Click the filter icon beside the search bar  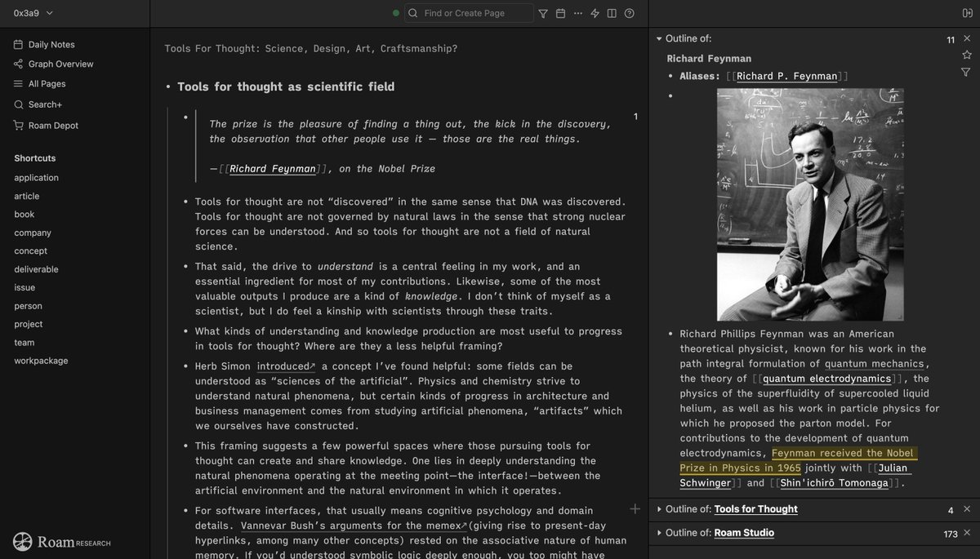tap(541, 13)
